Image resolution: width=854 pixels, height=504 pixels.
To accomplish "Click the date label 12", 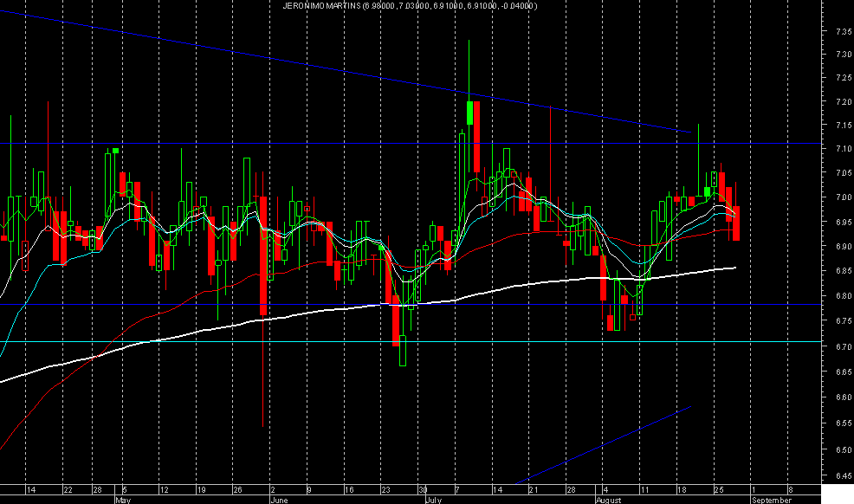I will tap(165, 490).
